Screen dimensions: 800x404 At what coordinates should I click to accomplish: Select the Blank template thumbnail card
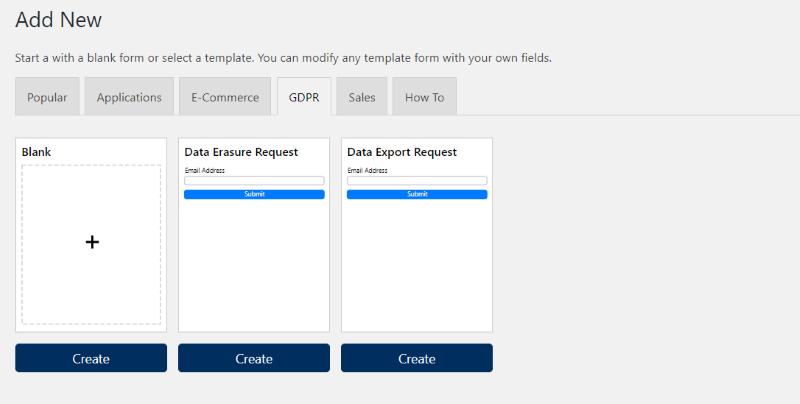pos(91,235)
